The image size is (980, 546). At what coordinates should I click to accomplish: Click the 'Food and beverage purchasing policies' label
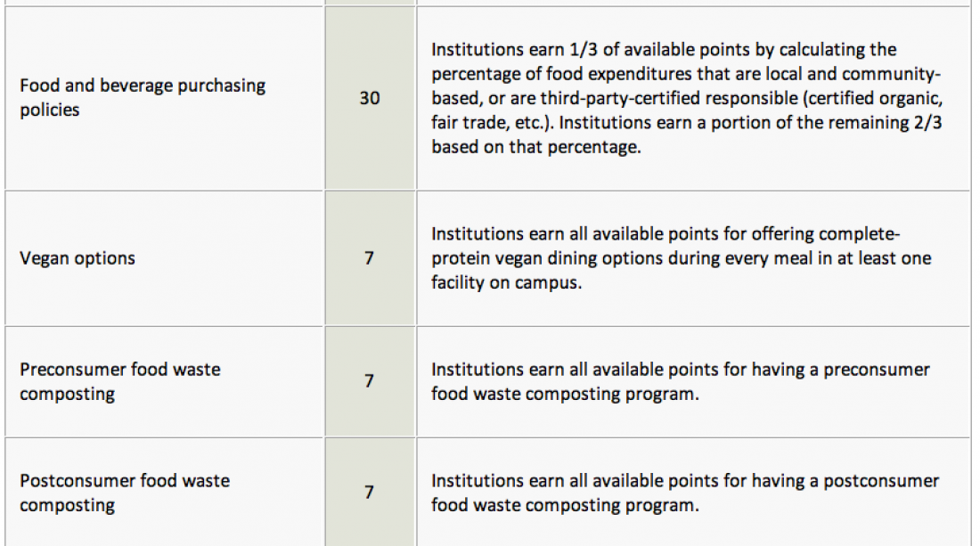pos(143,97)
